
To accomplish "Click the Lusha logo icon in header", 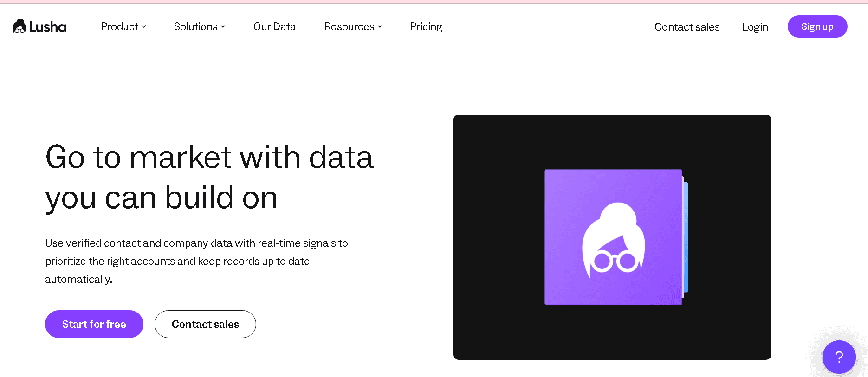I will (19, 26).
